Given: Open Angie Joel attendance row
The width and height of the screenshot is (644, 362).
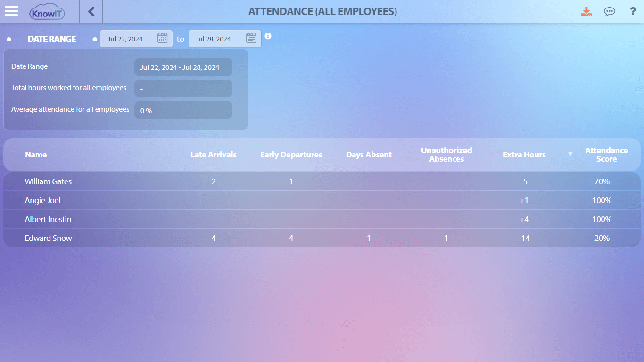Looking at the screenshot, I should pos(322,200).
